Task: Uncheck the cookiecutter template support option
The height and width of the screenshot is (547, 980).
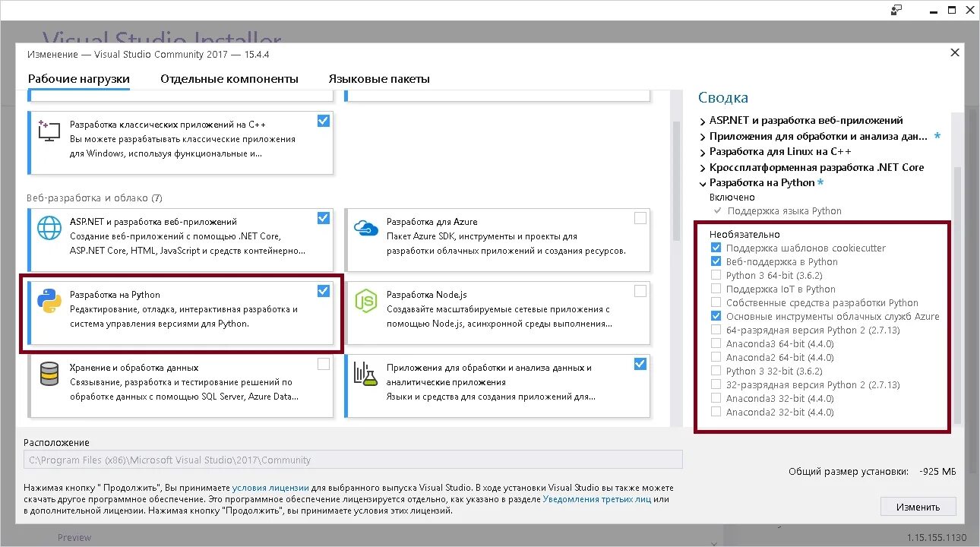Action: point(716,248)
